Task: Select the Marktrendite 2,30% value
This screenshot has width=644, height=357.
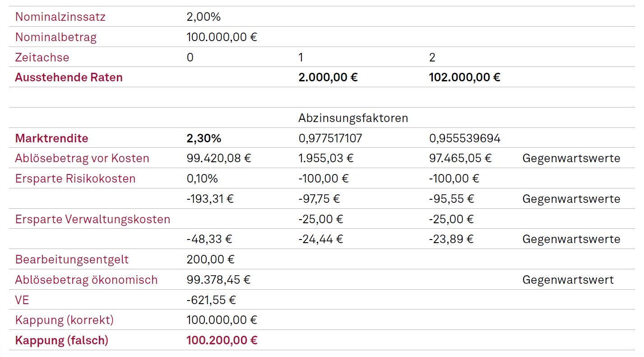Action: (x=204, y=138)
